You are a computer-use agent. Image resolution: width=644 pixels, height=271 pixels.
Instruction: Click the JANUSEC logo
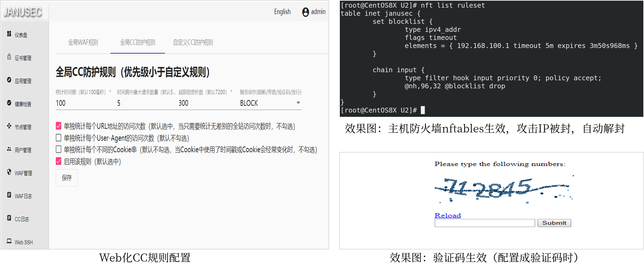click(x=23, y=12)
